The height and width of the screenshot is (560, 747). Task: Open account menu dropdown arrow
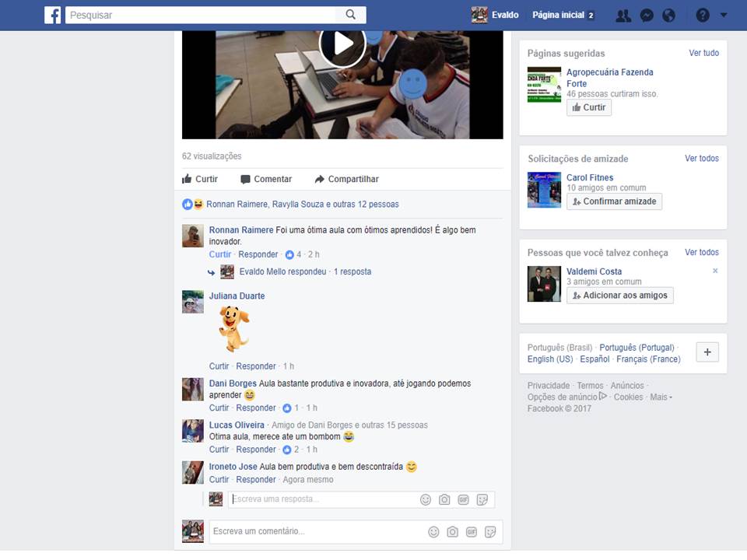tap(724, 15)
